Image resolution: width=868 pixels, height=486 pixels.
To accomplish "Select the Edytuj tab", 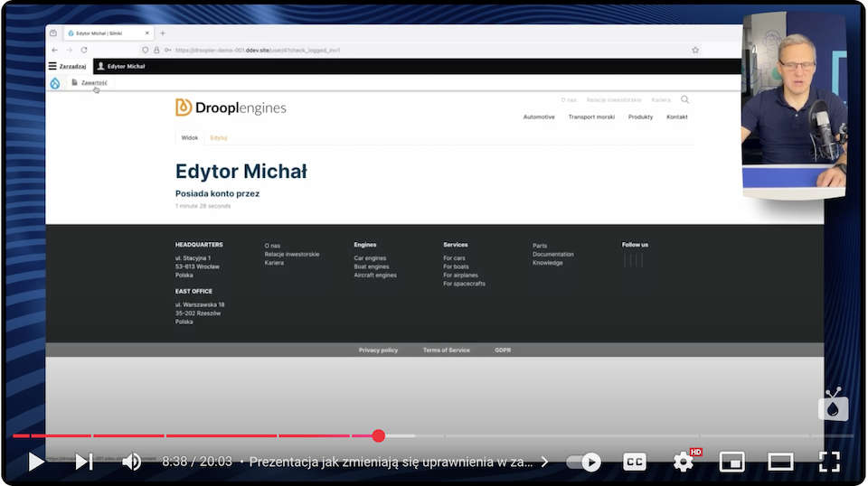I will 219,137.
